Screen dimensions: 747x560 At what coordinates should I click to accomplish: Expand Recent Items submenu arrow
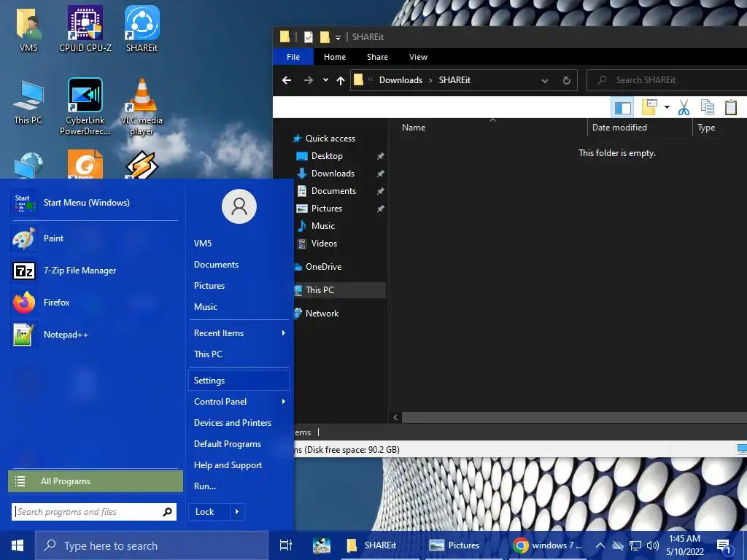point(284,332)
